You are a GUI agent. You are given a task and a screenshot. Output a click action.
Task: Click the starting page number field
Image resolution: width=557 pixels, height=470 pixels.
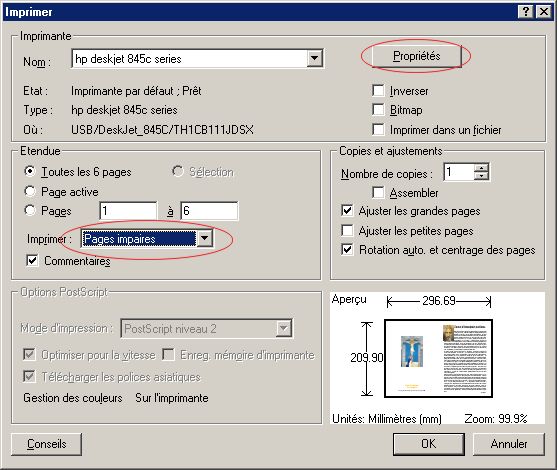click(x=128, y=211)
